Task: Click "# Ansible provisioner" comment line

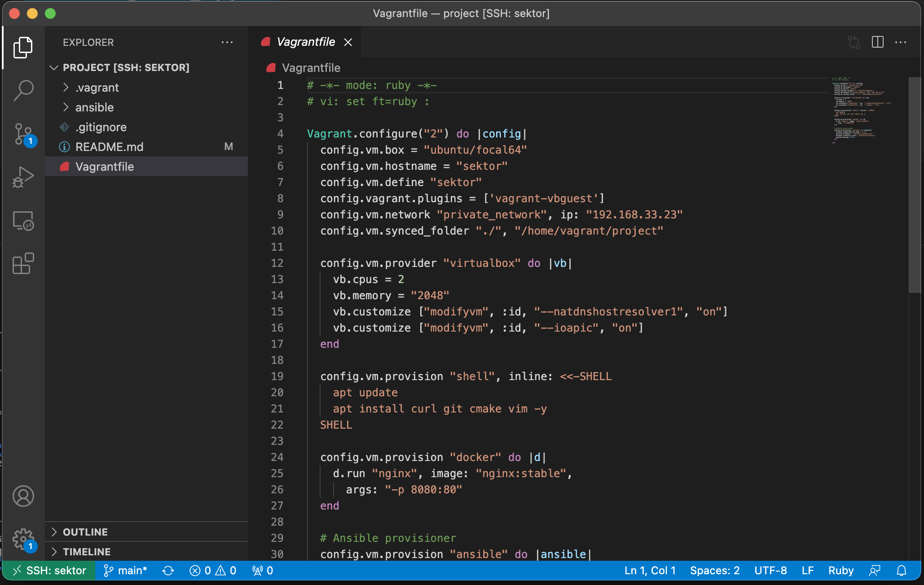Action: click(388, 538)
